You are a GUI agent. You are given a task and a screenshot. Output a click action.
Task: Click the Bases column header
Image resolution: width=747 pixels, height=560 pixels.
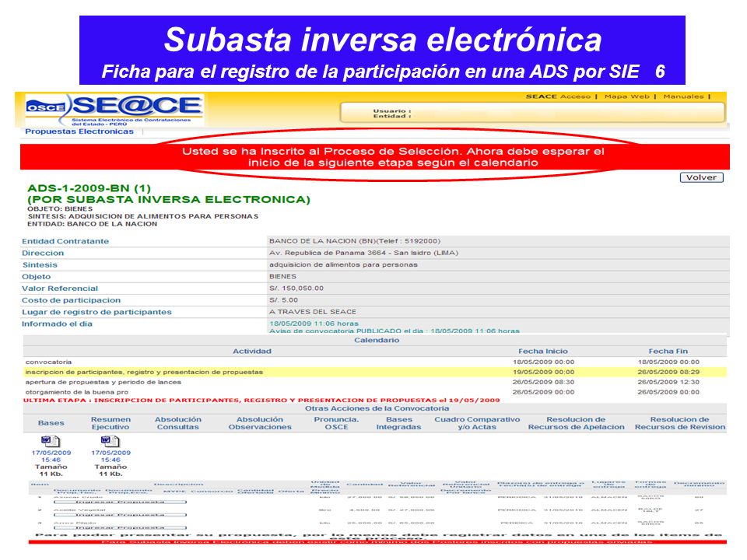click(51, 423)
